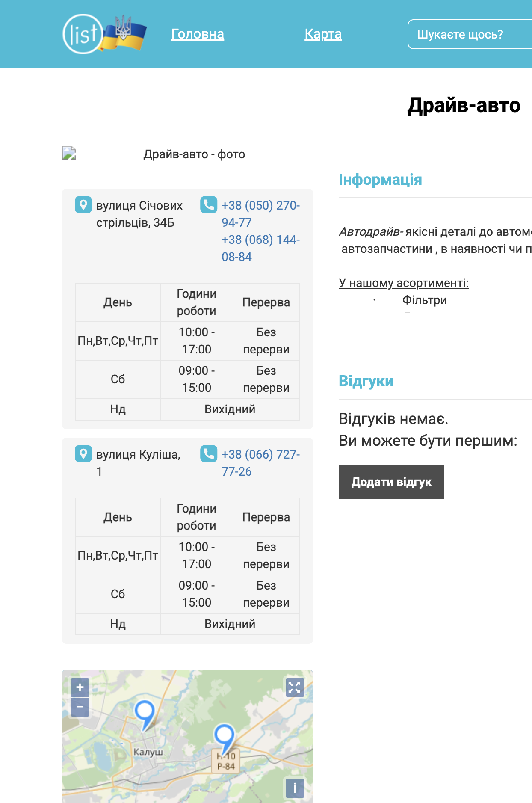This screenshot has height=803, width=532.
Task: Call +38 (066) 727-77-26
Action: 260,463
